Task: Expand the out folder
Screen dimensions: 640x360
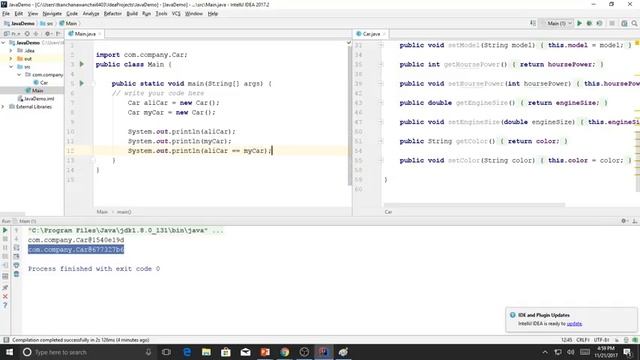Action: point(11,59)
